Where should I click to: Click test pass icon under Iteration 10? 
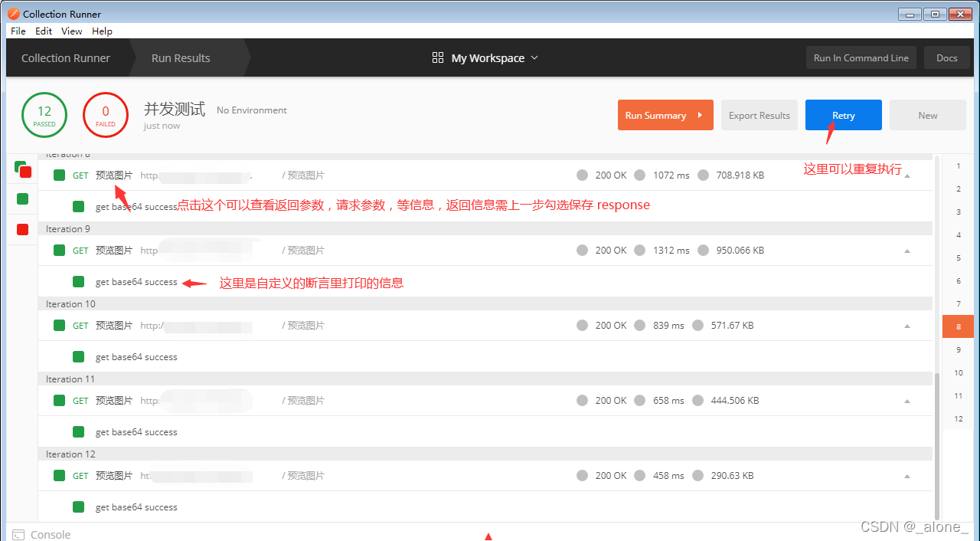pyautogui.click(x=78, y=357)
